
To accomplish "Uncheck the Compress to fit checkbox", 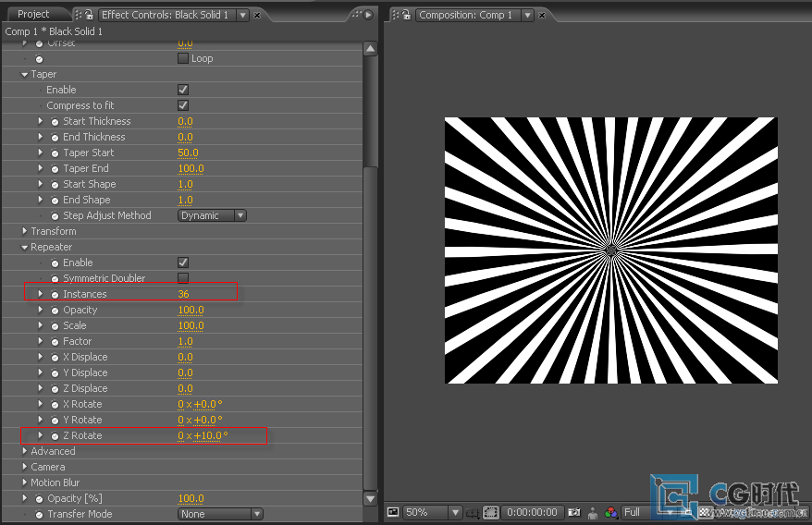I will 183,105.
